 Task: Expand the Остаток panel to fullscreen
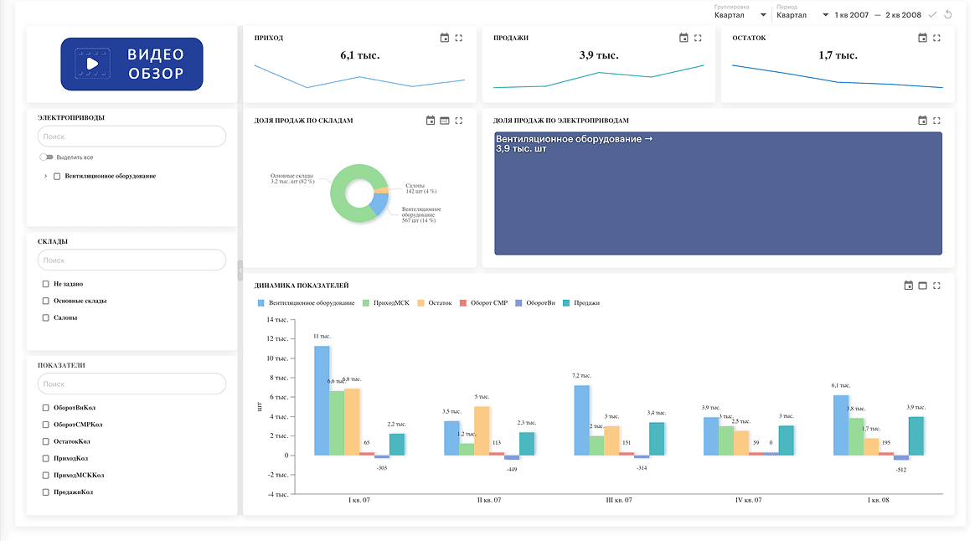click(x=937, y=39)
